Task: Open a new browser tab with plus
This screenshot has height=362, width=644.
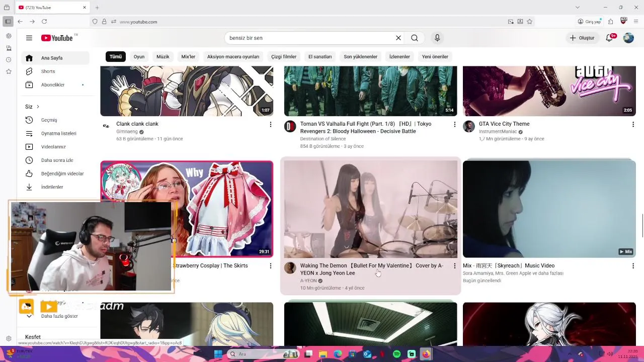Action: 97,8
